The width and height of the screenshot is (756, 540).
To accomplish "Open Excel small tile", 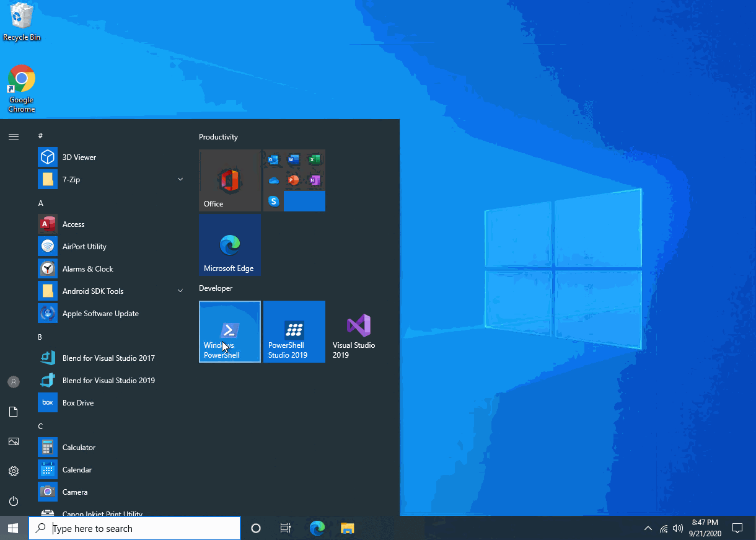I will point(315,160).
